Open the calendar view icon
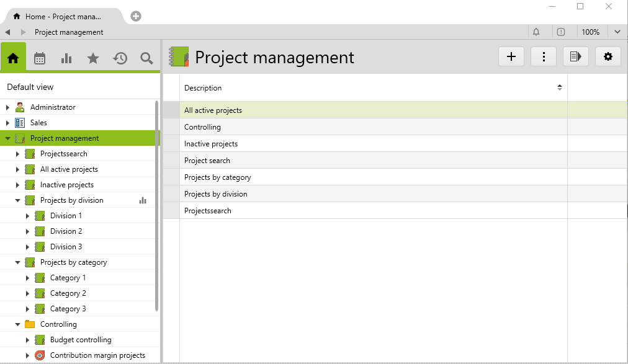This screenshot has height=364, width=628. point(40,58)
